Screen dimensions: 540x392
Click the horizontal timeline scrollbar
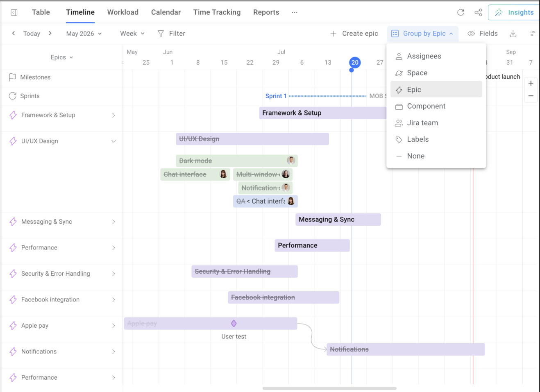tap(329, 388)
